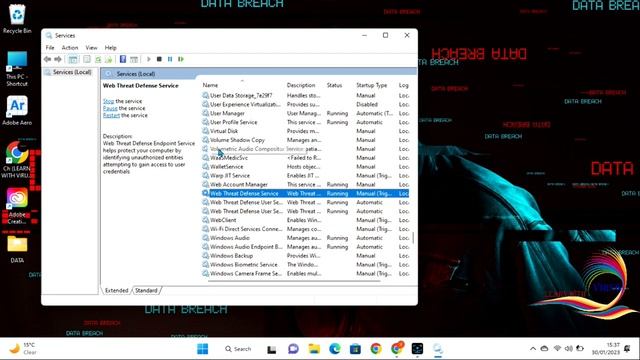Click the Stop Service square icon
Screen dimensions: 640x360
tap(159, 59)
